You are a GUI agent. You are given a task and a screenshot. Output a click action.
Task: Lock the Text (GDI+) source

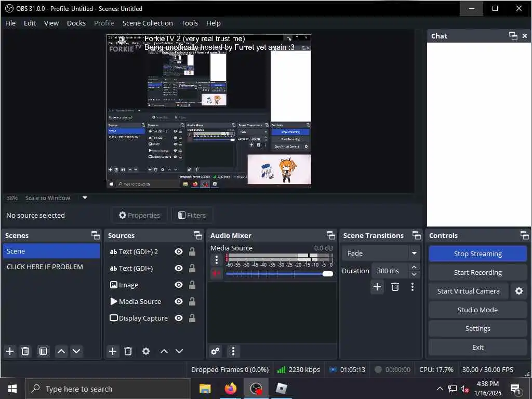(192, 268)
